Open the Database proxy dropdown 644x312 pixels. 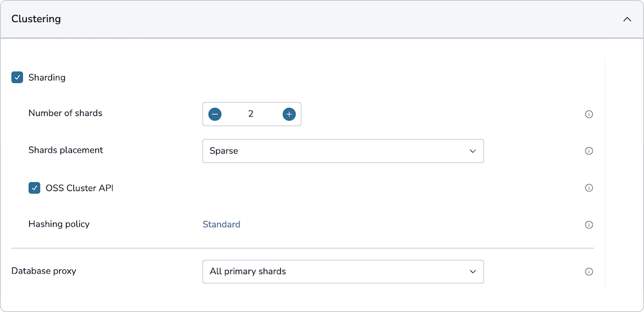[342, 272]
